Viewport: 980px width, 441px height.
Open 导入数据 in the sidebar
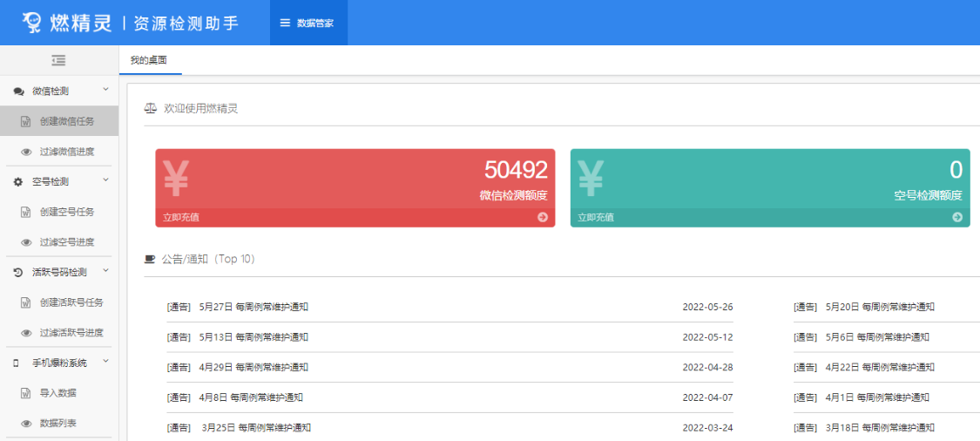pyautogui.click(x=59, y=393)
